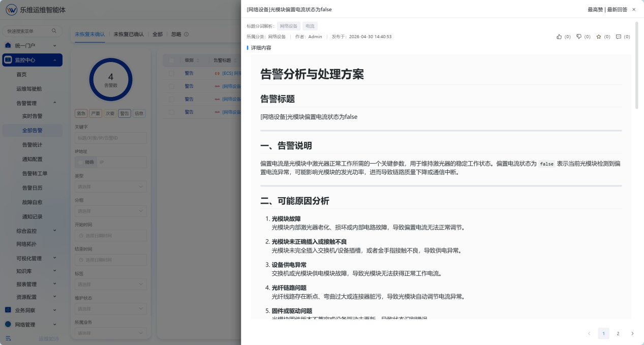Click the clock icon in 结束时间 field
The width and height of the screenshot is (644, 345).
[80, 260]
